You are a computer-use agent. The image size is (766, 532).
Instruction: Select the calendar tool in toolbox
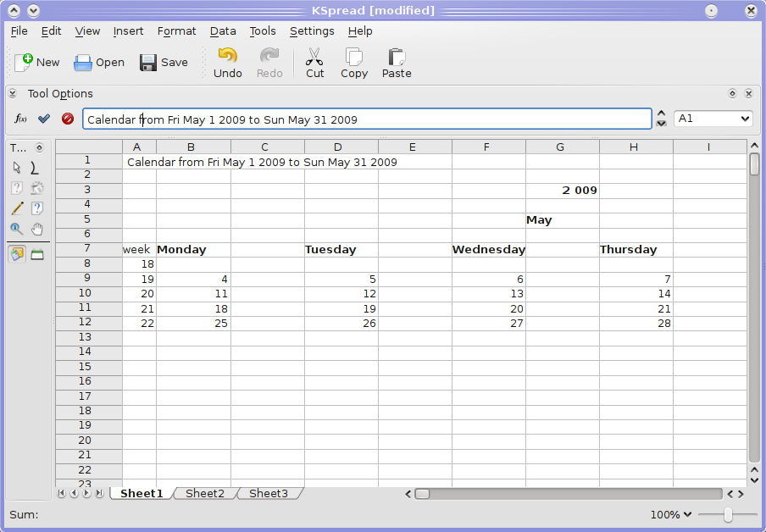tap(37, 254)
